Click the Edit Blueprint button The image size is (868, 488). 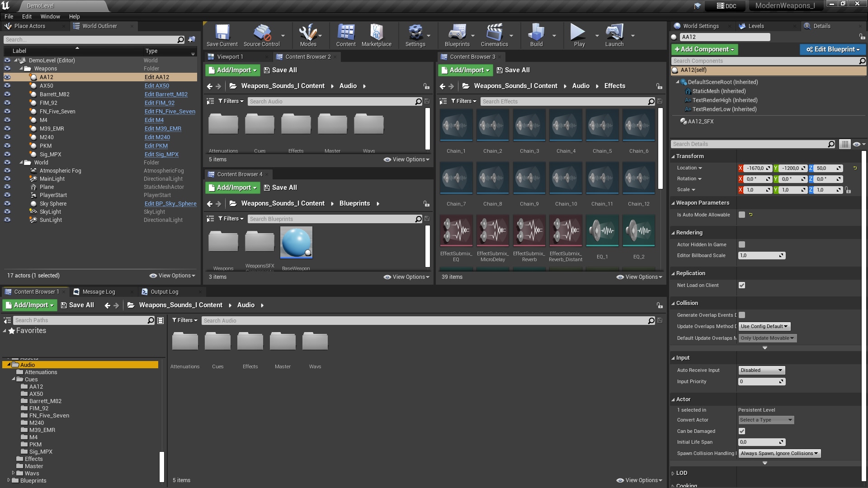point(832,49)
